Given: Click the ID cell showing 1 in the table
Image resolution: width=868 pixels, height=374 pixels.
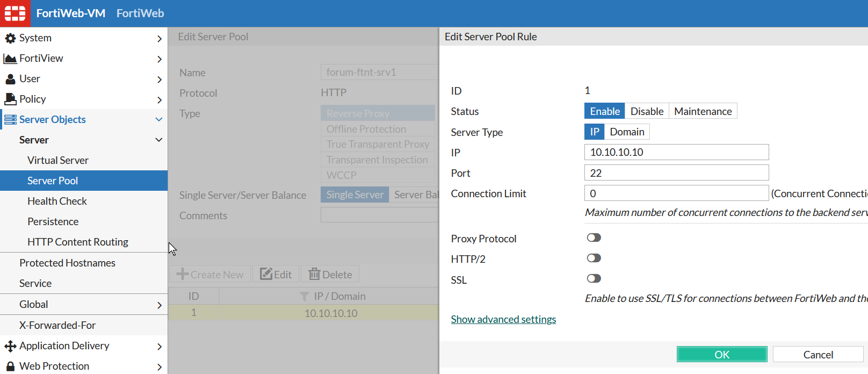Looking at the screenshot, I should point(193,313).
